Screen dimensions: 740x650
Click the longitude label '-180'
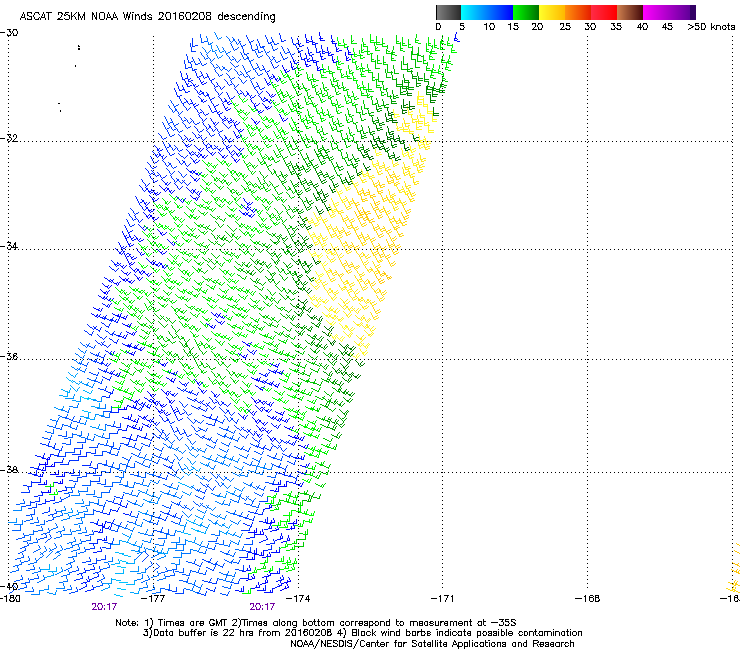point(10,599)
